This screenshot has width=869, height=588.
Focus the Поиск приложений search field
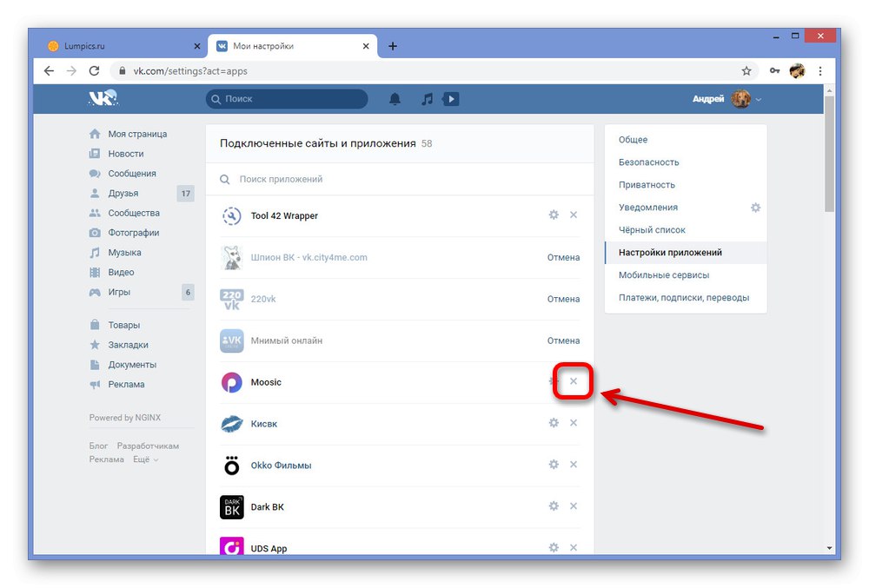pyautogui.click(x=400, y=179)
